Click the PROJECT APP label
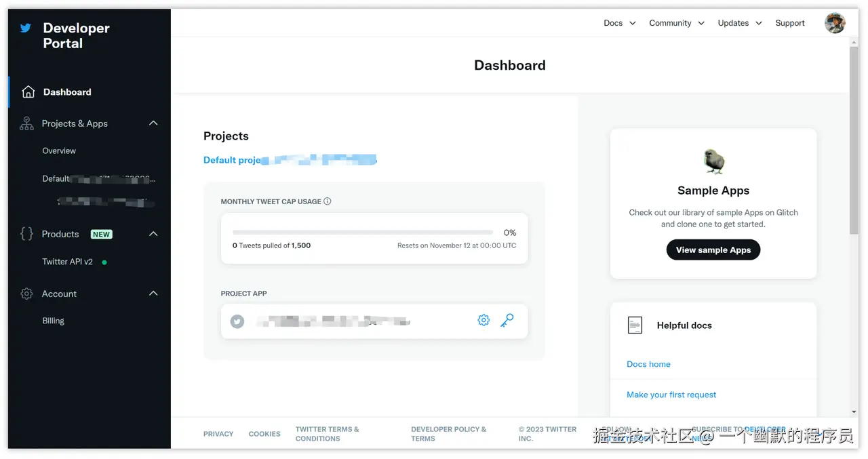The width and height of the screenshot is (868, 459). [x=243, y=294]
